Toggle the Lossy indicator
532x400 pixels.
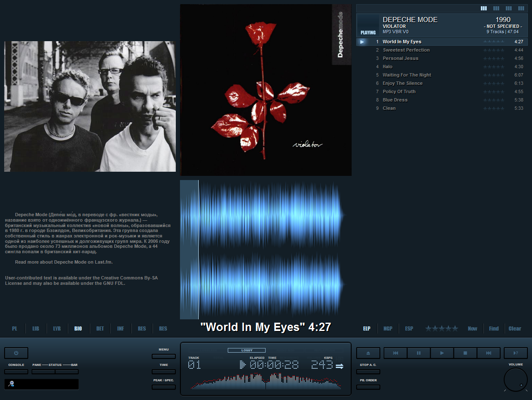point(246,350)
